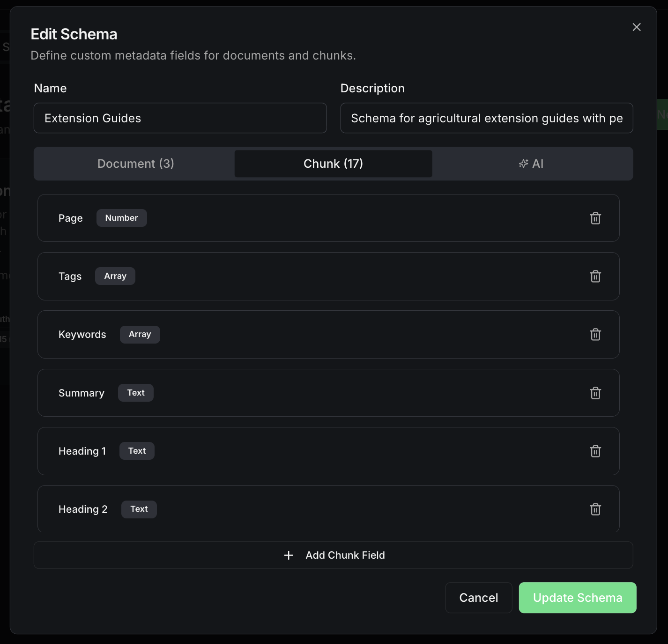
Task: Delete the Keywords field with trash icon
Action: coord(595,334)
